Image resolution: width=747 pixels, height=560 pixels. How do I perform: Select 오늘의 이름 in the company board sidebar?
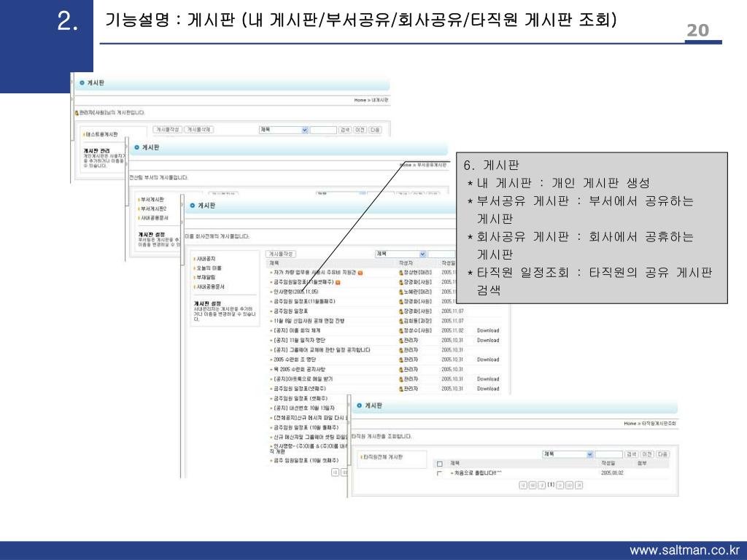click(208, 268)
